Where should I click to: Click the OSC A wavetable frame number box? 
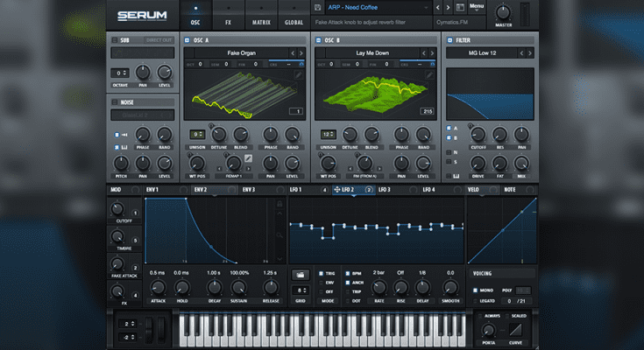pyautogui.click(x=296, y=111)
